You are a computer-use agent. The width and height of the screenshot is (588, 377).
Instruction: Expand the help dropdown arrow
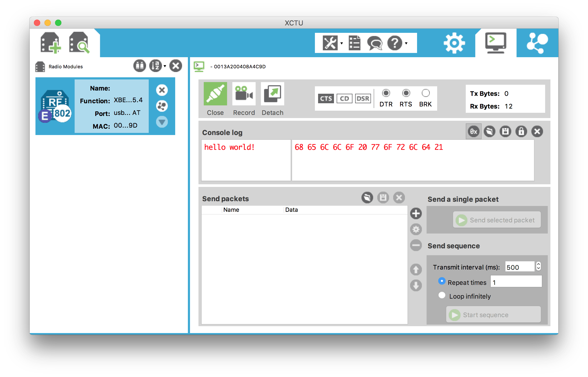pos(406,43)
